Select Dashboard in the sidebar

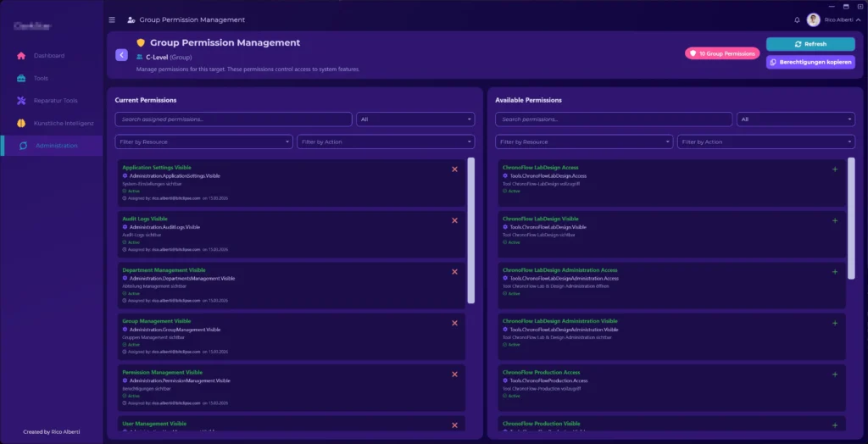51,55
